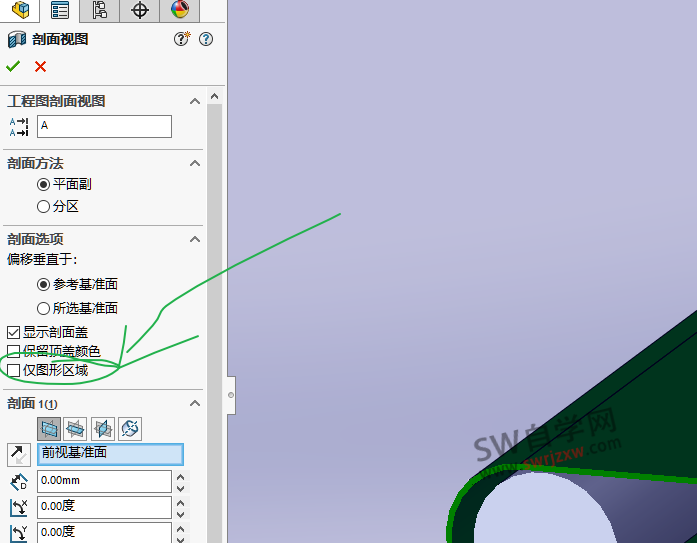The image size is (697, 543).
Task: Select the 平面副 radio button
Action: click(x=43, y=184)
